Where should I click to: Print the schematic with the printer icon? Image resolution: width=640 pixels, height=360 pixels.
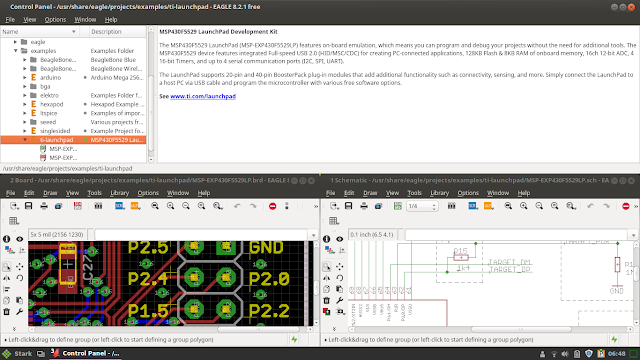coord(364,206)
